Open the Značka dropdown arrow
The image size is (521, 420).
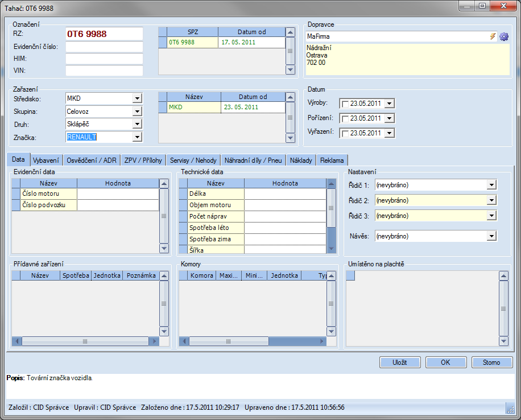(x=137, y=137)
